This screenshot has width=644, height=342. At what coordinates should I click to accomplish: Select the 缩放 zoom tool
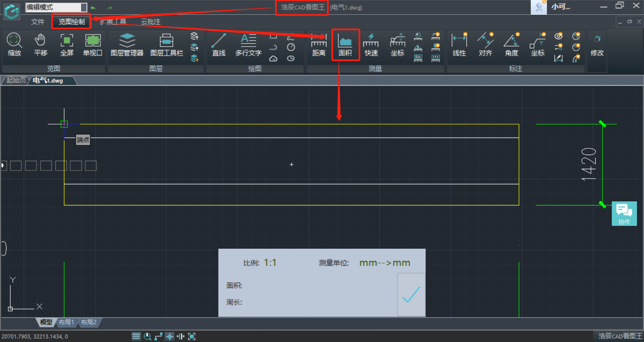pos(14,45)
